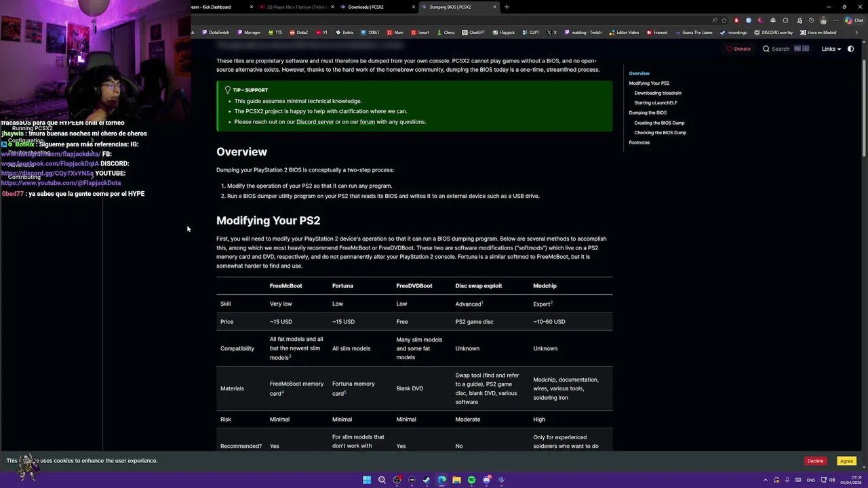
Task: Click the 'Blank DVD' table cell
Action: [410, 388]
